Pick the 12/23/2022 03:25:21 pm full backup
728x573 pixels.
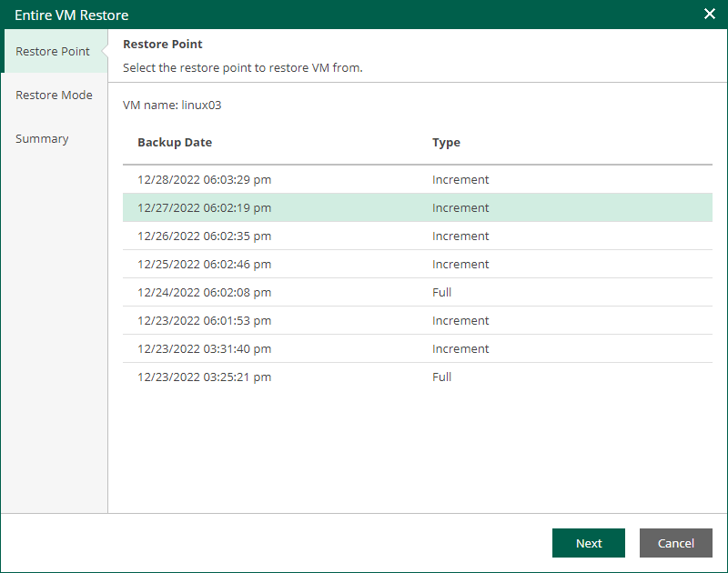[x=205, y=377]
